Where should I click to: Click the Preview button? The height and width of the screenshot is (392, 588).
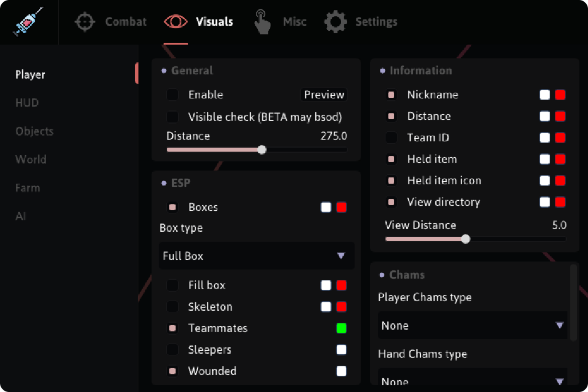coord(324,94)
